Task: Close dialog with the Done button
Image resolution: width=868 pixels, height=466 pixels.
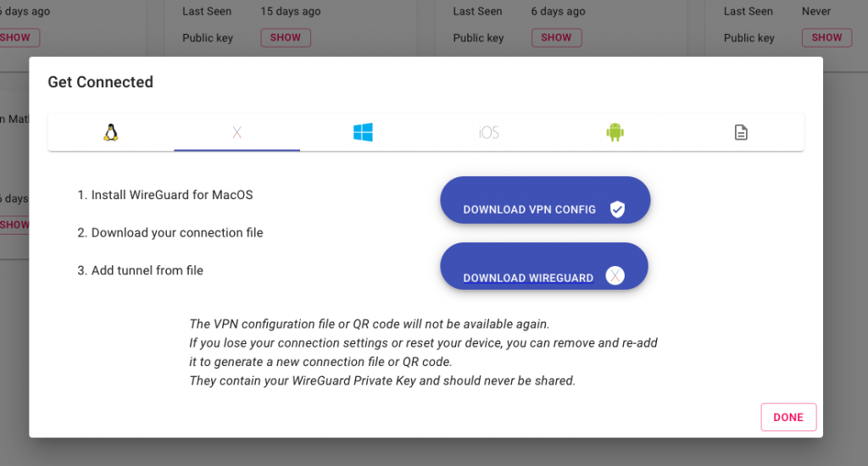Action: (788, 418)
